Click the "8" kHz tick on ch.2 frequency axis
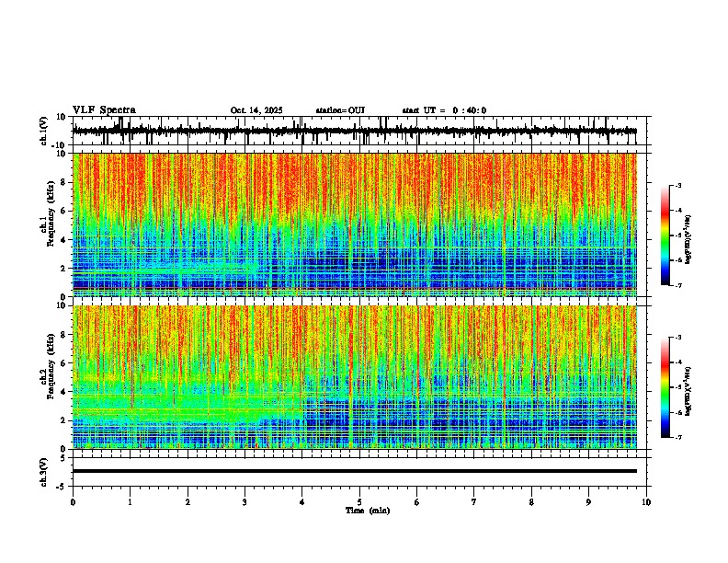This screenshot has width=728, height=563. tap(63, 335)
